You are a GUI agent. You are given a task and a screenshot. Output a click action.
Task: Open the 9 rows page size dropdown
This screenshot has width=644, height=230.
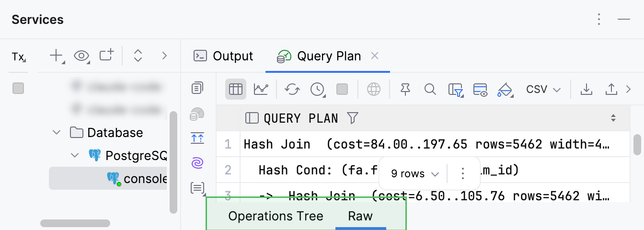(x=415, y=174)
